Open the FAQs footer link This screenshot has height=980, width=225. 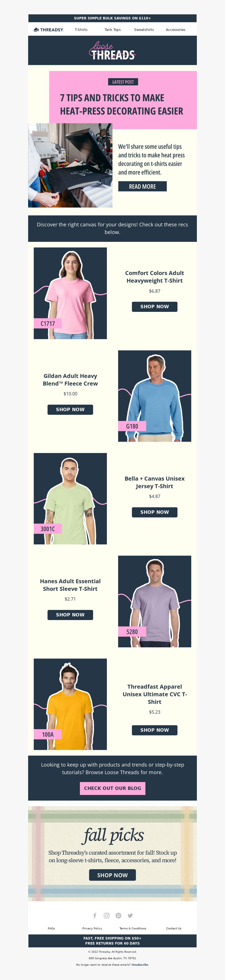coord(51,928)
